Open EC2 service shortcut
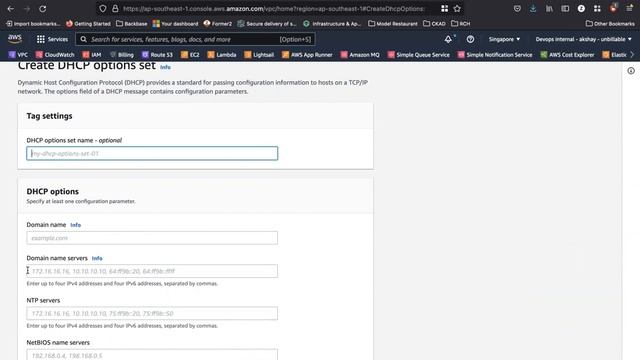Viewport: 640px width, 360px height. 190,55
